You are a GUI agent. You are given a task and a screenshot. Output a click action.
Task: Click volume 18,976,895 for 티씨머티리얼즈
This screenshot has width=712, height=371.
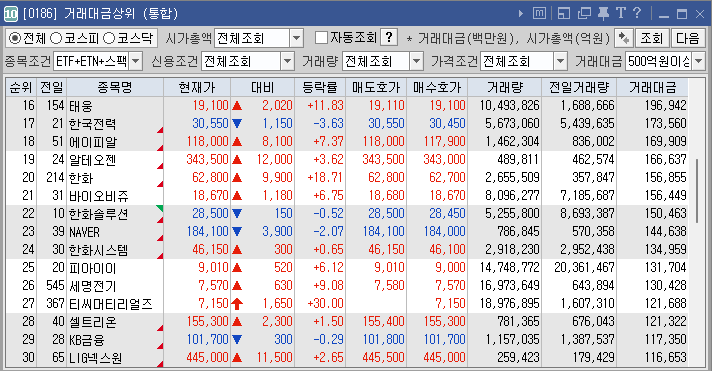pyautogui.click(x=509, y=303)
